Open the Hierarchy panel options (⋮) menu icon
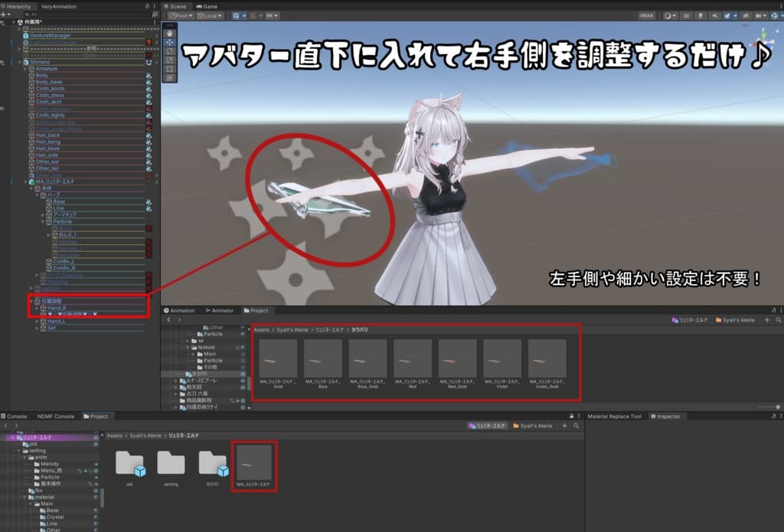The height and width of the screenshot is (532, 784). click(155, 6)
